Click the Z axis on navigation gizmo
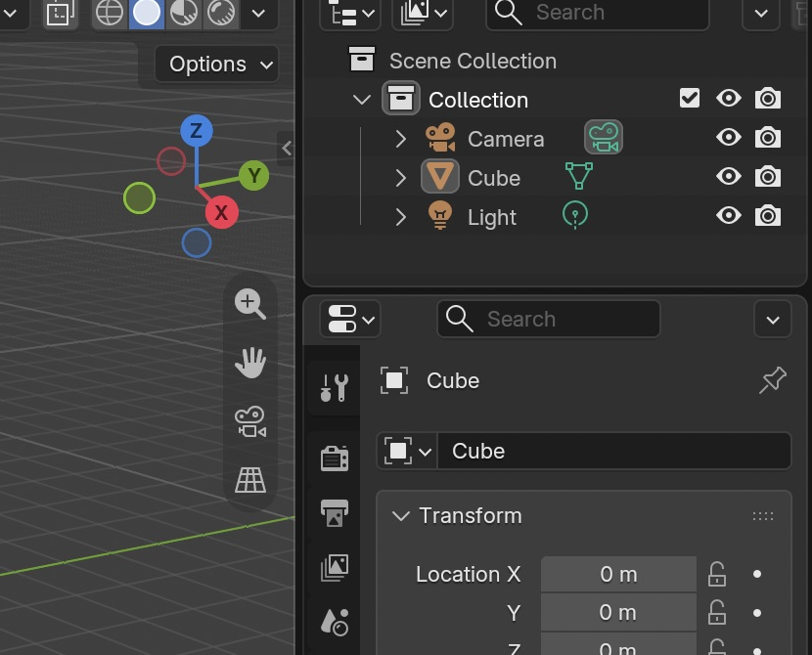Viewport: 812px width, 655px height. coord(197,130)
